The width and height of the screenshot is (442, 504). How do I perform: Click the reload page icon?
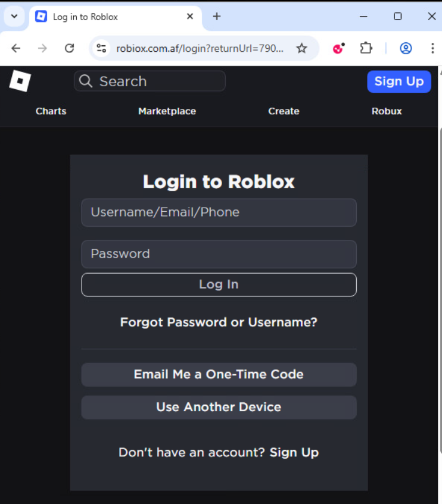tap(69, 48)
